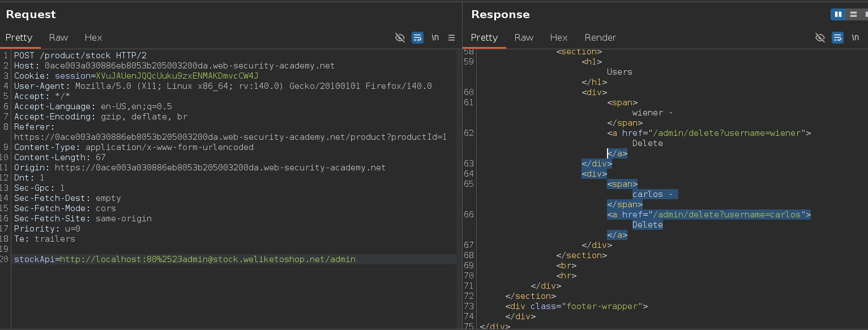Viewport: 868px width, 330px height.
Task: Toggle Request \n show newline button
Action: tap(435, 37)
